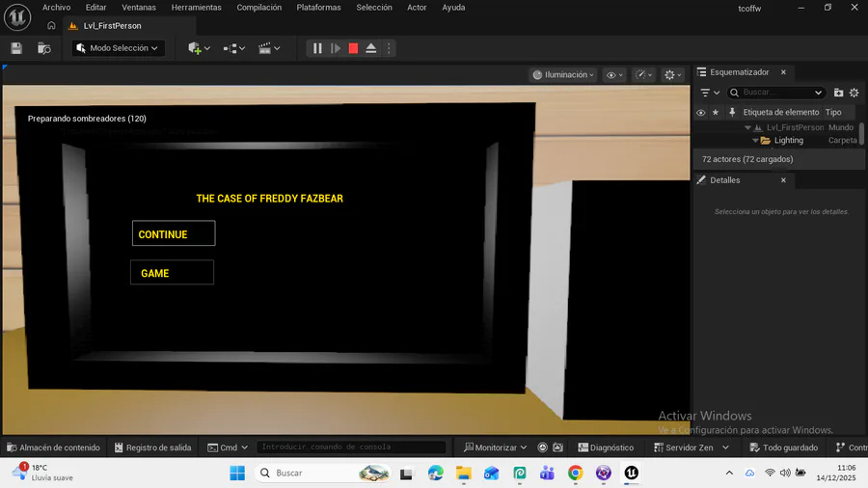The height and width of the screenshot is (488, 868).
Task: Open the Monitorizar dropdown
Action: click(496, 447)
